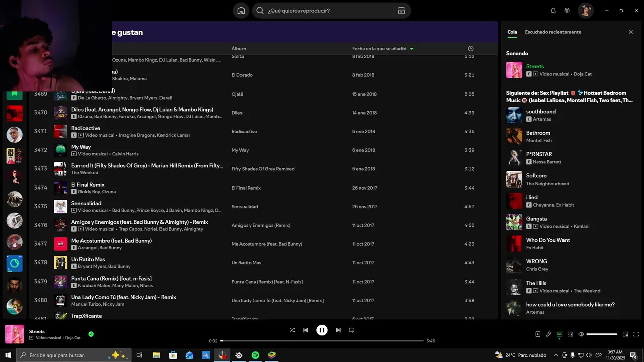Click Doja Cat in the player bar

73,338
